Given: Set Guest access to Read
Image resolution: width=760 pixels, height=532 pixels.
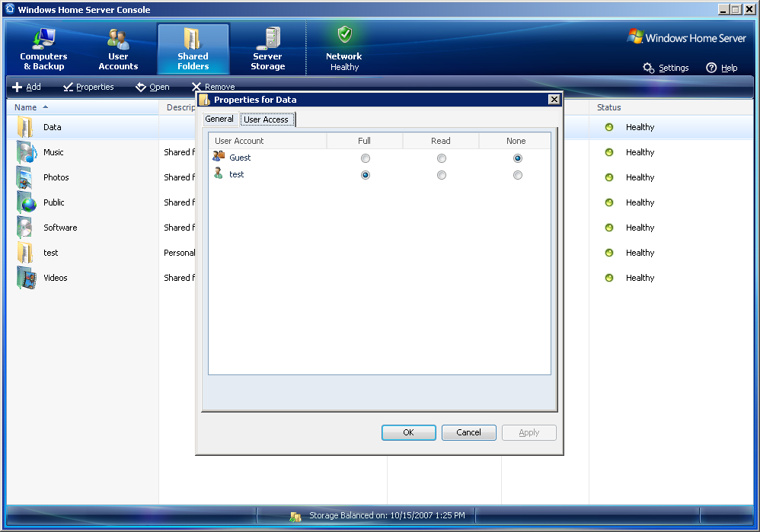Looking at the screenshot, I should (442, 158).
